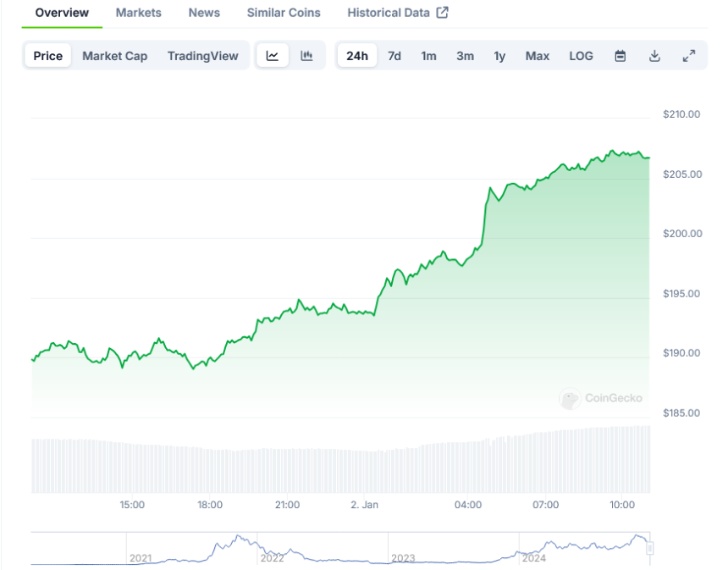The width and height of the screenshot is (728, 570).
Task: Choose the 1m time range
Action: coord(429,56)
